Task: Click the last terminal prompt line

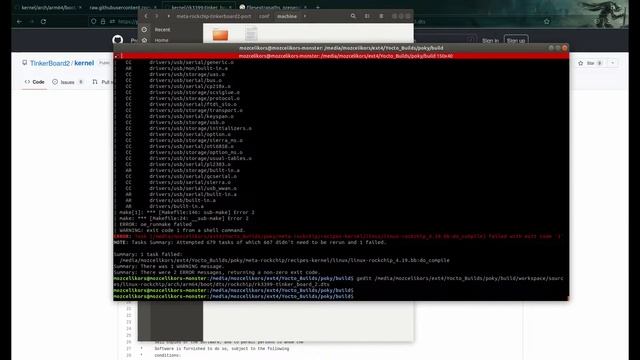Action: click(233, 296)
